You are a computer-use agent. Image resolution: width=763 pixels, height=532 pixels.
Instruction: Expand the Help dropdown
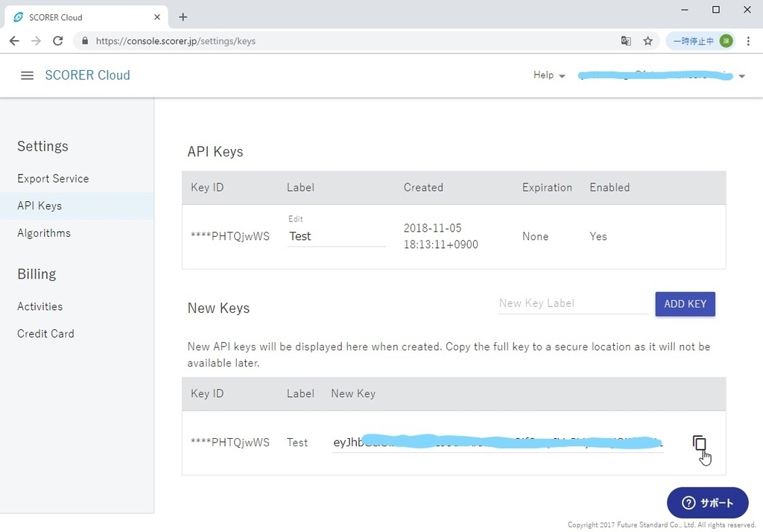coord(549,75)
